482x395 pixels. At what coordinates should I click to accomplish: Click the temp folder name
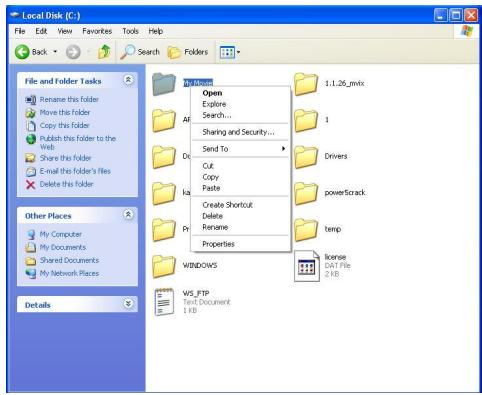(x=333, y=229)
